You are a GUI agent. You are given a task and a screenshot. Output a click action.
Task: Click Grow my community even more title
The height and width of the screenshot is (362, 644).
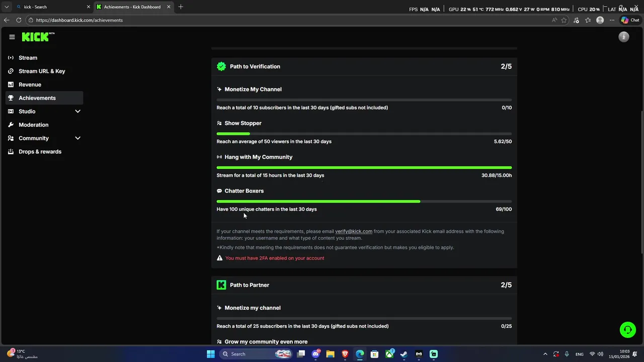[266, 342]
